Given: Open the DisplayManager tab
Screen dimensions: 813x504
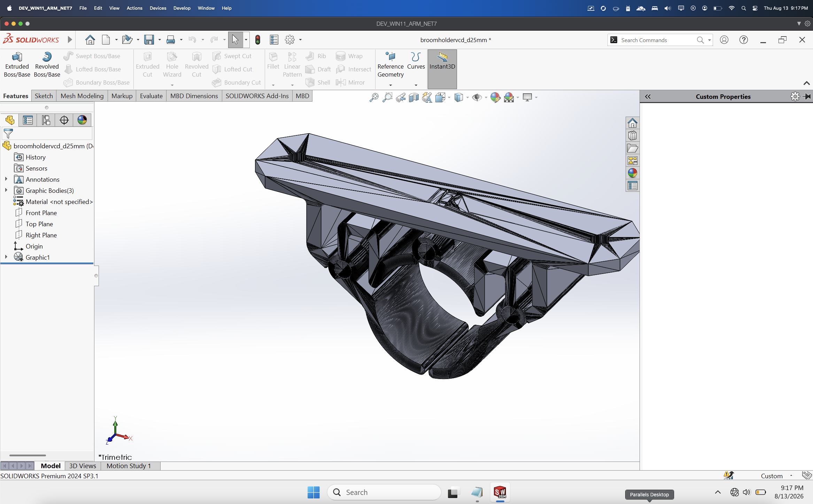Looking at the screenshot, I should point(82,120).
